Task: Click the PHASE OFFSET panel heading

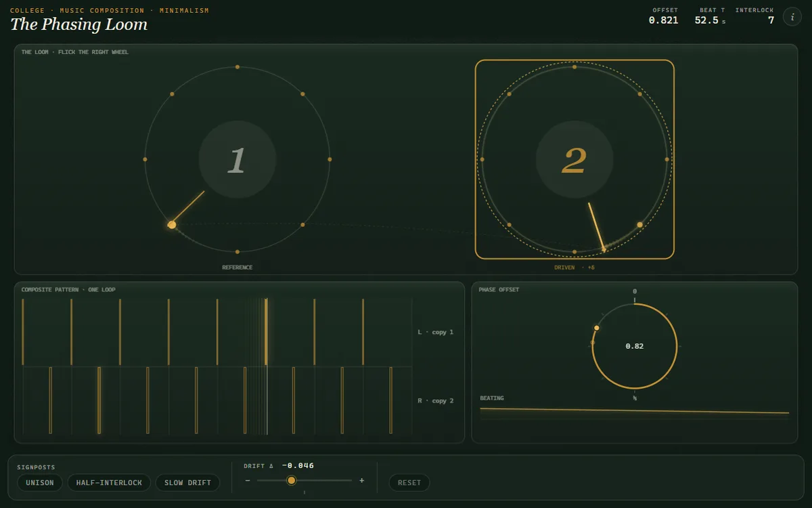Action: 499,290
